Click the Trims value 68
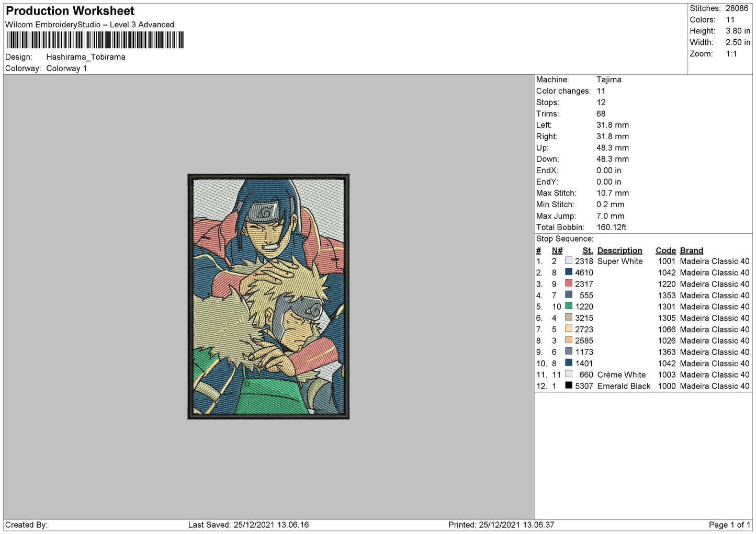The width and height of the screenshot is (756, 534). (601, 113)
